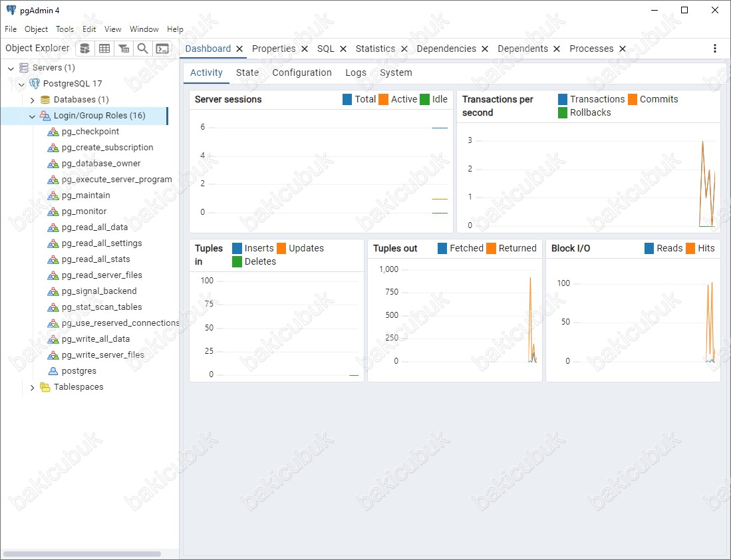Open the Window menu
This screenshot has width=731, height=560.
144,29
